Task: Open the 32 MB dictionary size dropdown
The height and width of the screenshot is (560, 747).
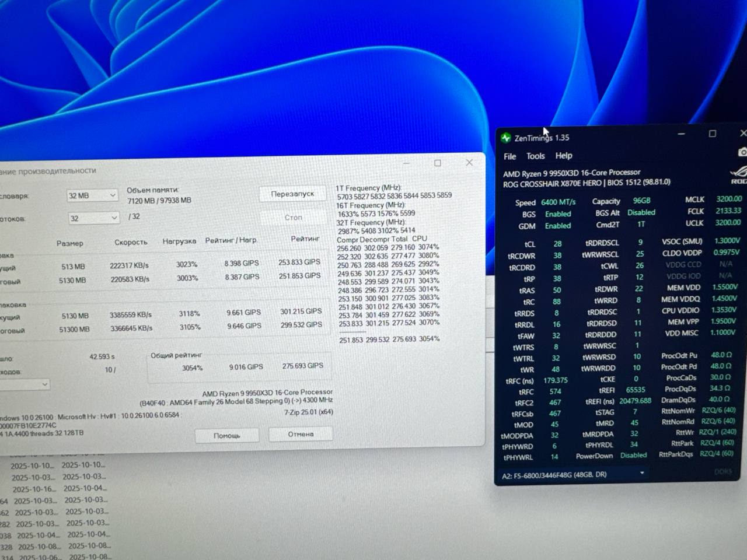Action: 93,195
